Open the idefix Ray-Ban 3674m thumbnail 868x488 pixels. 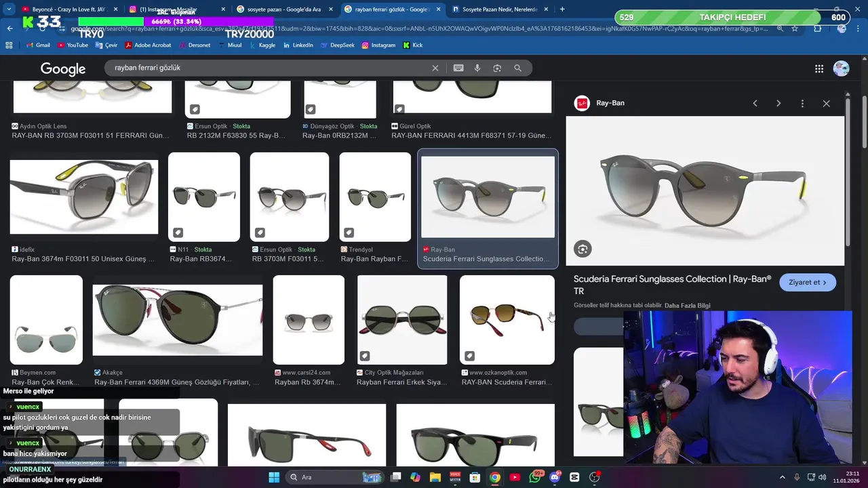click(x=84, y=197)
